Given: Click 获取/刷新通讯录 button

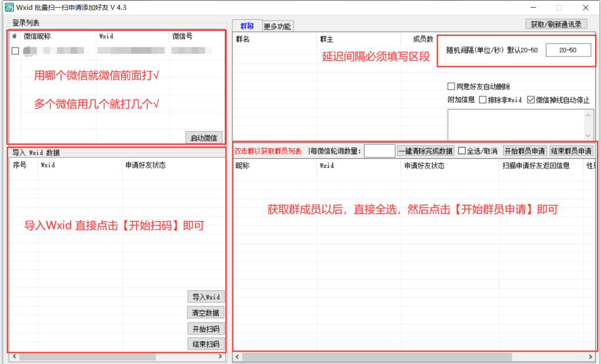Looking at the screenshot, I should pyautogui.click(x=556, y=24).
